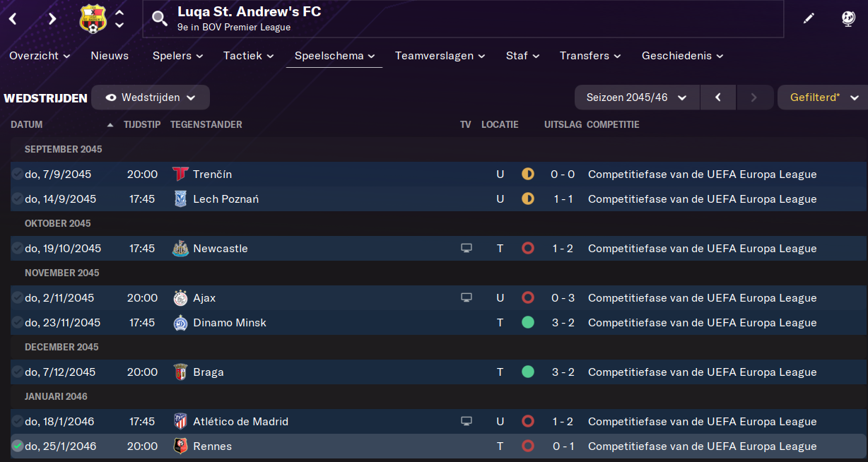
Task: Sort by the Datum column header
Action: click(27, 125)
